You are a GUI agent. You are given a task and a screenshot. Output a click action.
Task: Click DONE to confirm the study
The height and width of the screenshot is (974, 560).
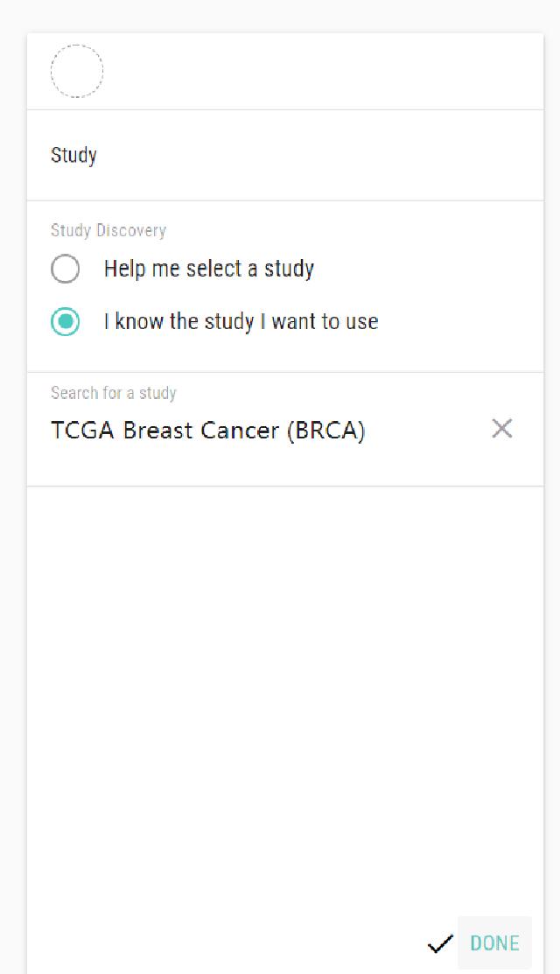pos(493,942)
